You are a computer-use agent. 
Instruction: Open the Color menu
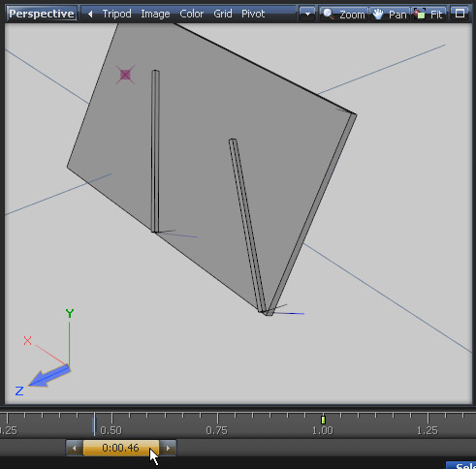191,14
